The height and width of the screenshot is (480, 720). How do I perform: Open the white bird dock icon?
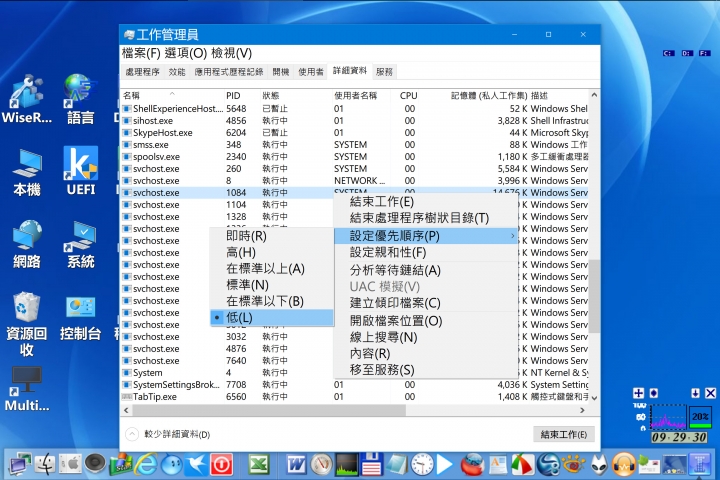[196, 465]
